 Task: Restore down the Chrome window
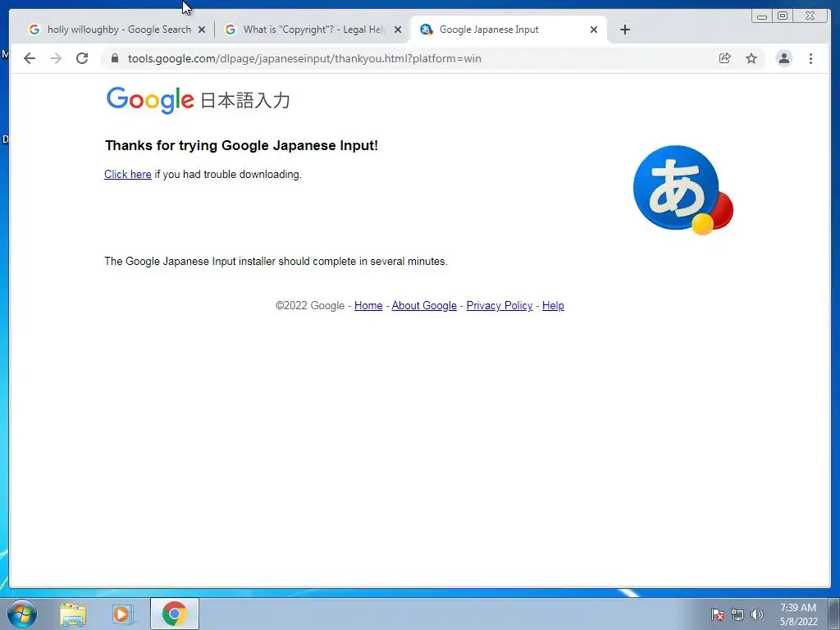pos(782,16)
